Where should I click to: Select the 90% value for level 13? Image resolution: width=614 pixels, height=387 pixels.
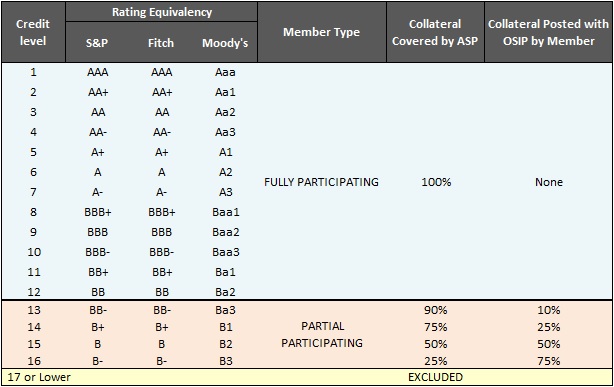pyautogui.click(x=435, y=310)
